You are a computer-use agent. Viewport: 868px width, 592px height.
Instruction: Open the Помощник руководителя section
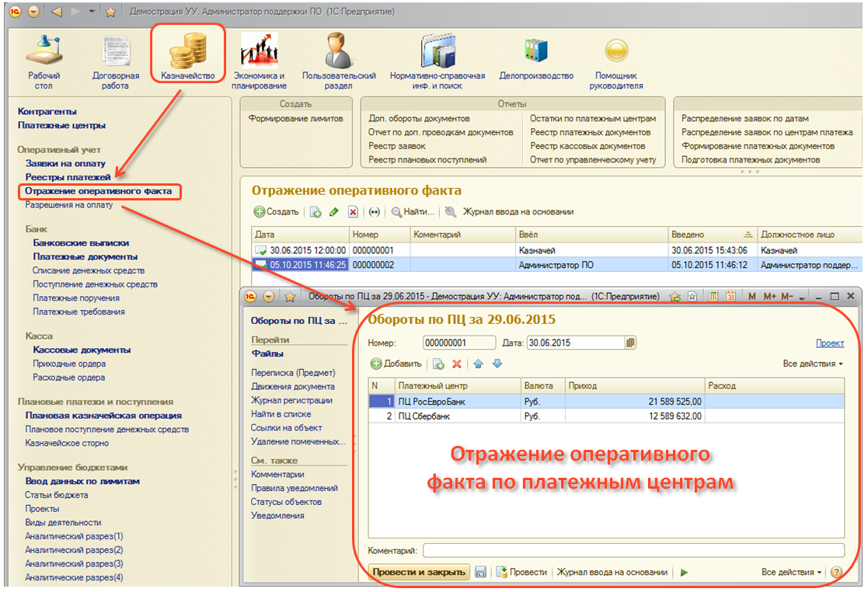(619, 61)
